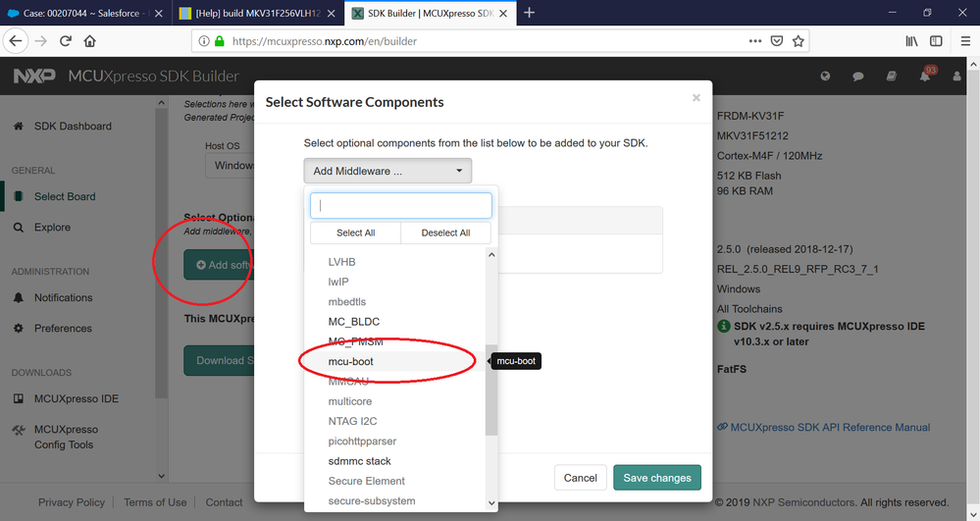Click the site information icon in address bar
This screenshot has width=980, height=521.
[x=204, y=41]
